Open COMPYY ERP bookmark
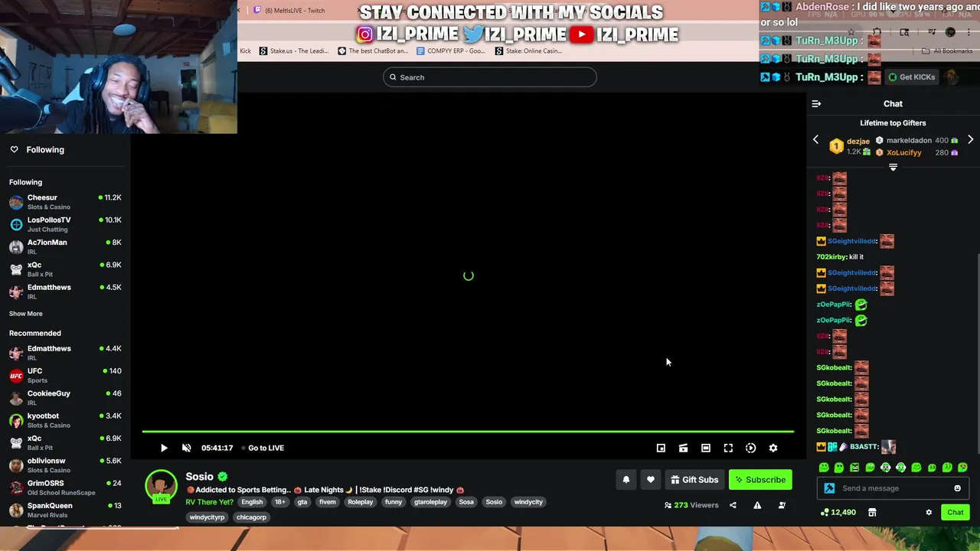Screen dimensions: 980x551 [450, 51]
